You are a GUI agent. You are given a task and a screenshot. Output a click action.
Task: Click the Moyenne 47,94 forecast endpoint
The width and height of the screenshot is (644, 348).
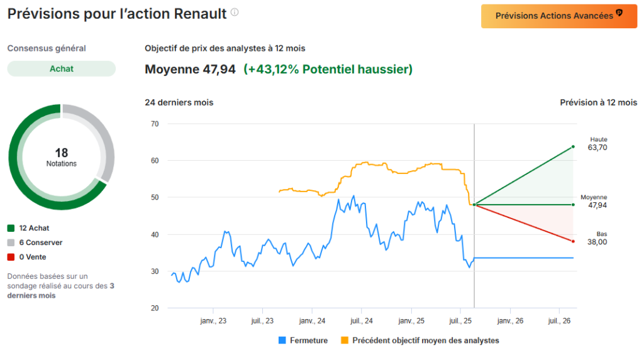pyautogui.click(x=573, y=205)
